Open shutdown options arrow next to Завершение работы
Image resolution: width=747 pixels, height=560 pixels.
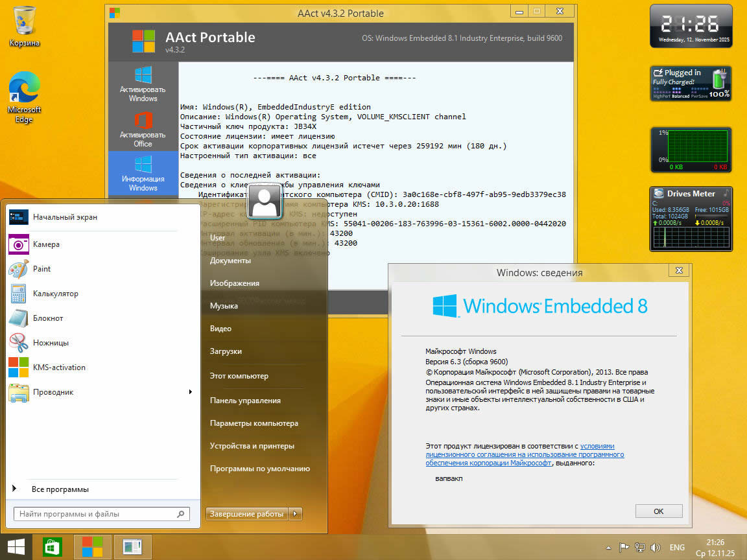pyautogui.click(x=295, y=514)
